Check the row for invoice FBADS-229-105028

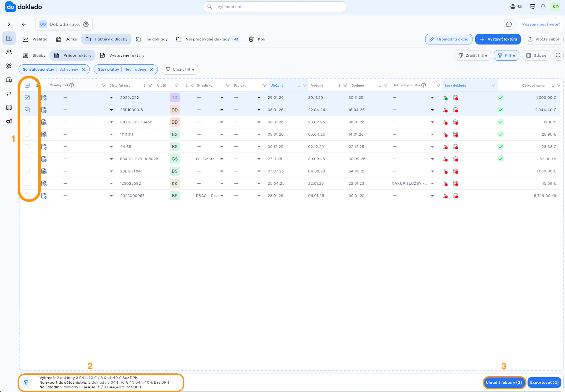pos(27,159)
